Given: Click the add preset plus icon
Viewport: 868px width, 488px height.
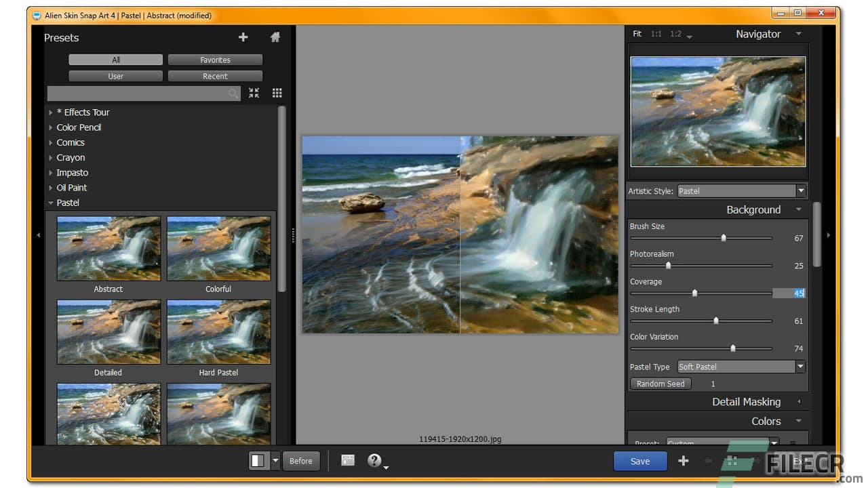Looking at the screenshot, I should (x=243, y=37).
